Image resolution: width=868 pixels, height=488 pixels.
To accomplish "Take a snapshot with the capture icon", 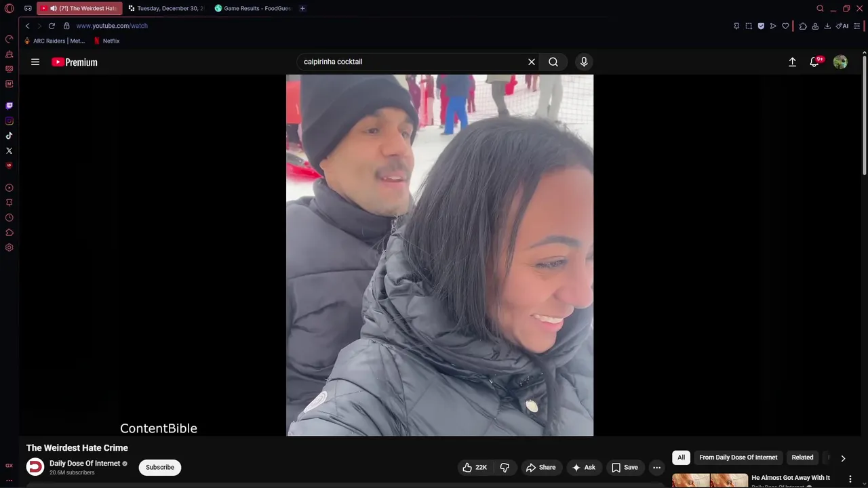I will point(749,26).
